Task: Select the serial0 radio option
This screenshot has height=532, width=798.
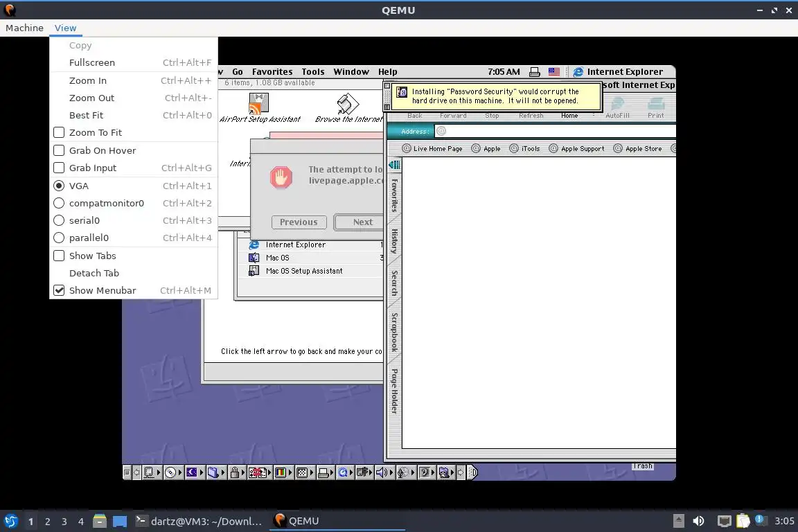Action: (59, 220)
